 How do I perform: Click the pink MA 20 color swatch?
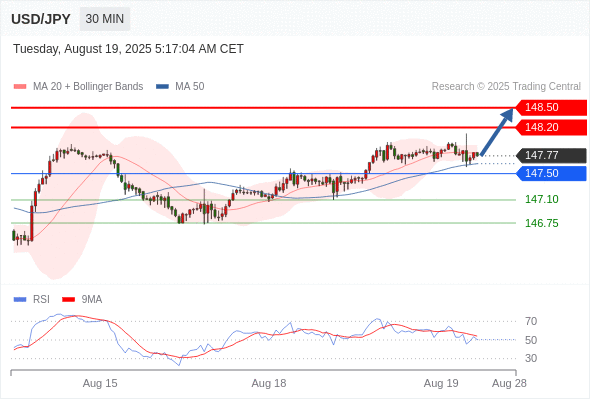point(20,87)
